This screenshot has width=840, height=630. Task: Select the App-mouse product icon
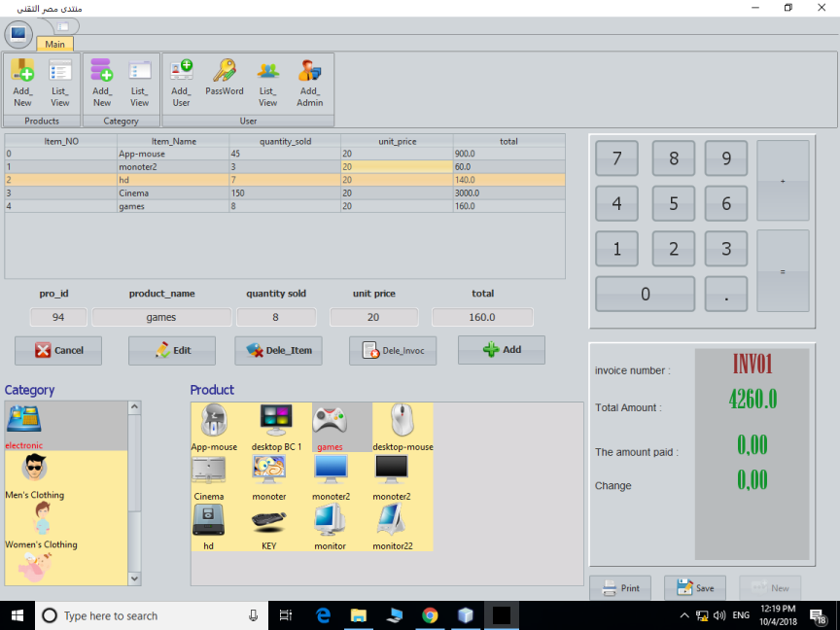tap(214, 428)
